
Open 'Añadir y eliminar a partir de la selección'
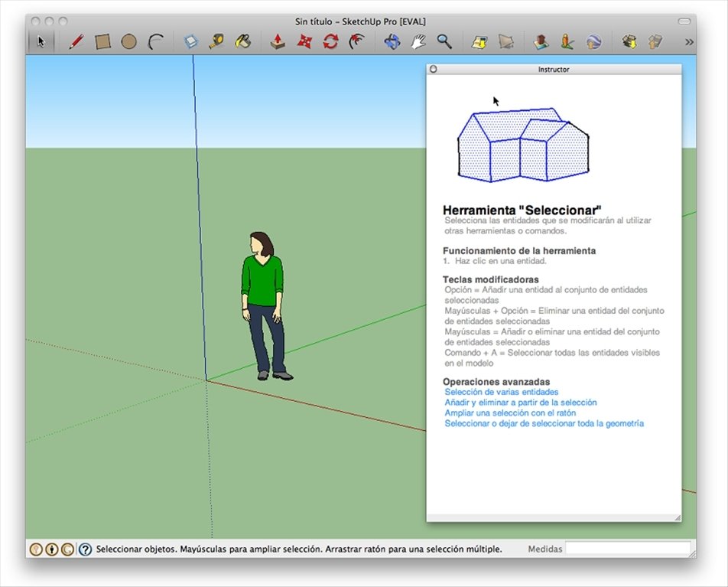520,402
